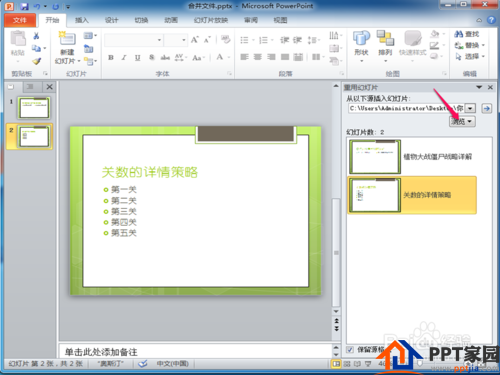Switch to reading view in status bar
This screenshot has width=500, height=375.
click(x=357, y=364)
